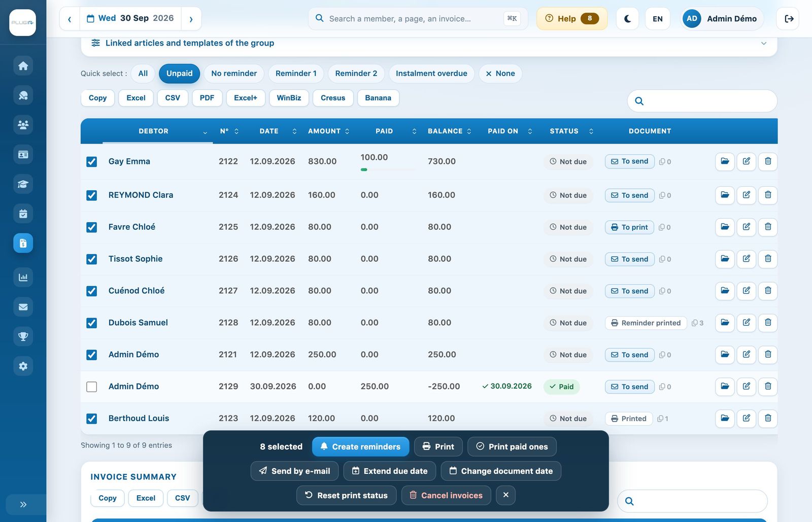Open the Home sidebar icon
Screen dimensions: 812x522
(23, 65)
